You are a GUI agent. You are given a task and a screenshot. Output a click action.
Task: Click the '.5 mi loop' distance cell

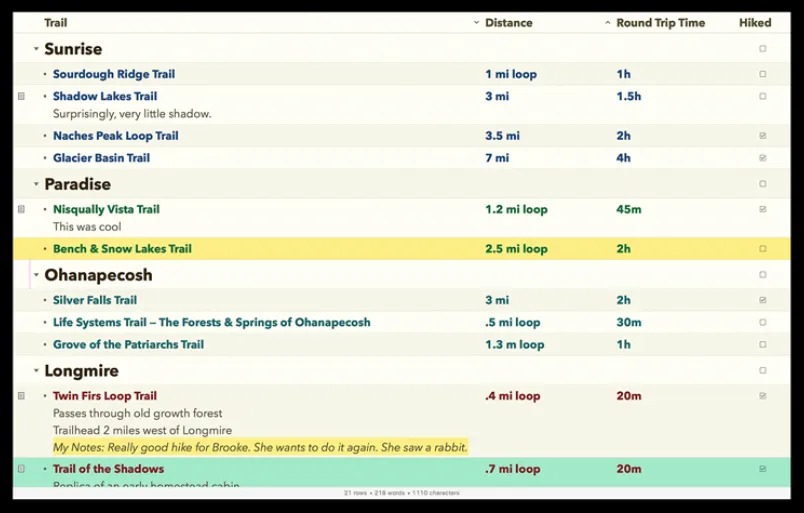click(512, 322)
